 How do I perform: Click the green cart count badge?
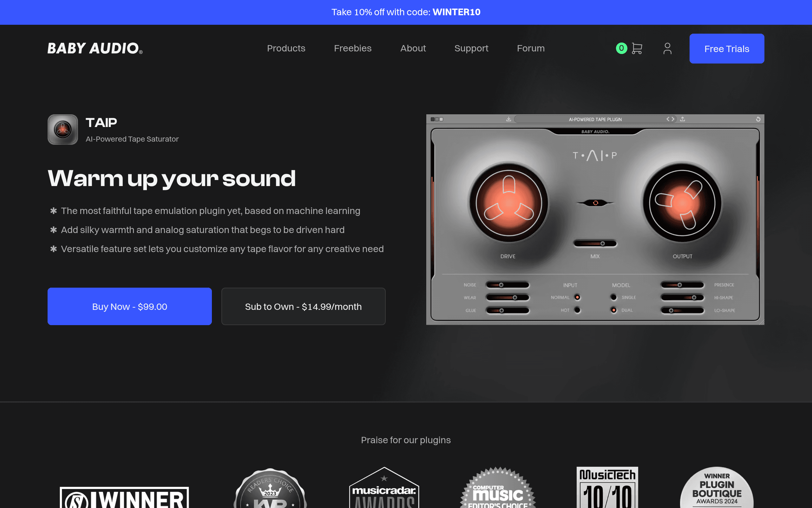click(x=621, y=48)
